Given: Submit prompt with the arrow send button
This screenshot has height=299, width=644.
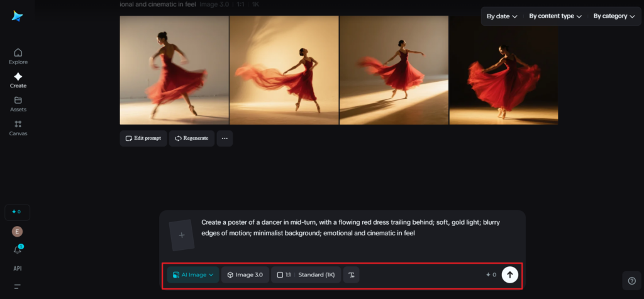Looking at the screenshot, I should coord(509,275).
